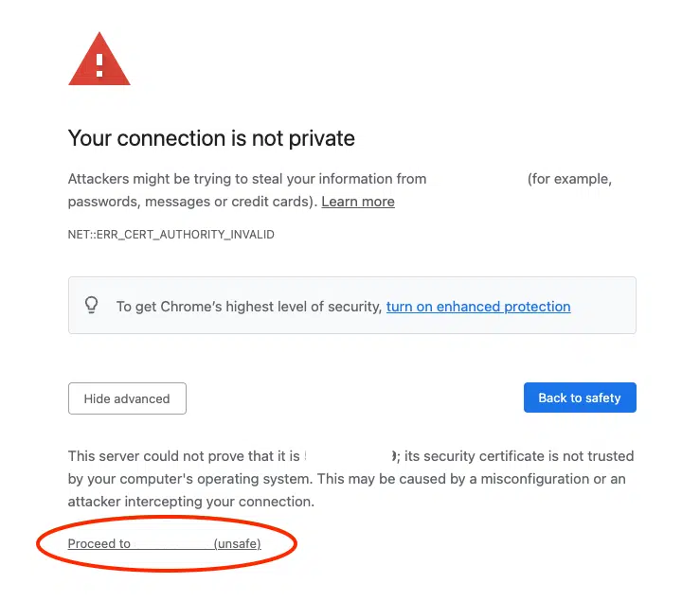
Task: Click the server could not prove paragraph
Action: (x=350, y=479)
